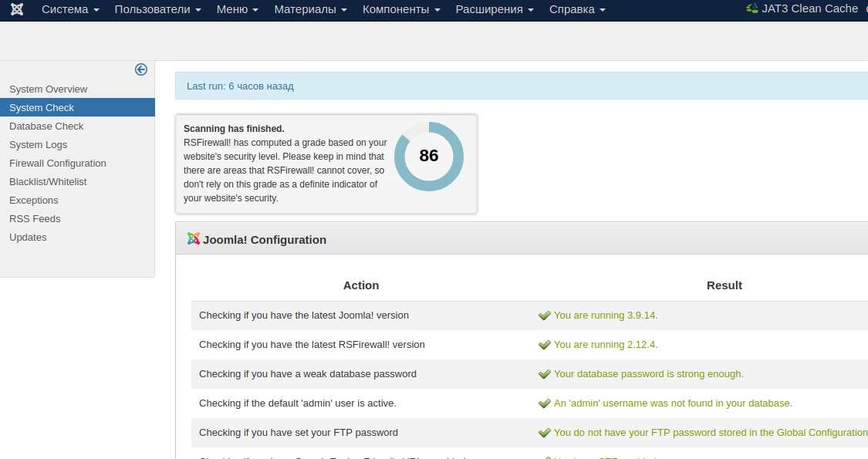868x459 pixels.
Task: Click the Joomla! Configuration heading
Action: [x=264, y=240]
